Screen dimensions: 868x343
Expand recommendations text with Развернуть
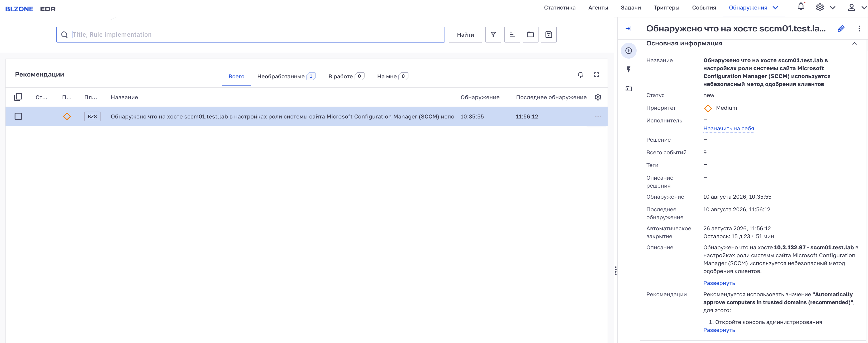[719, 330]
